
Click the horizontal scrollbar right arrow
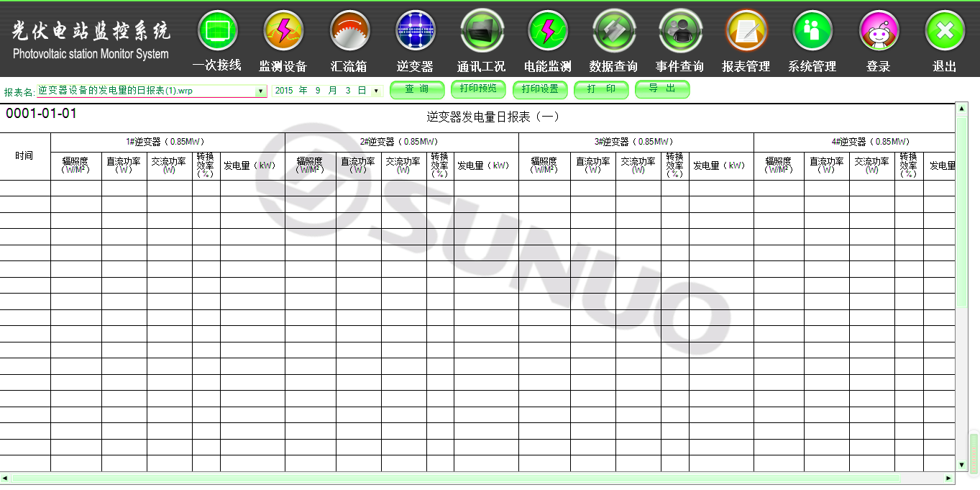pos(948,478)
